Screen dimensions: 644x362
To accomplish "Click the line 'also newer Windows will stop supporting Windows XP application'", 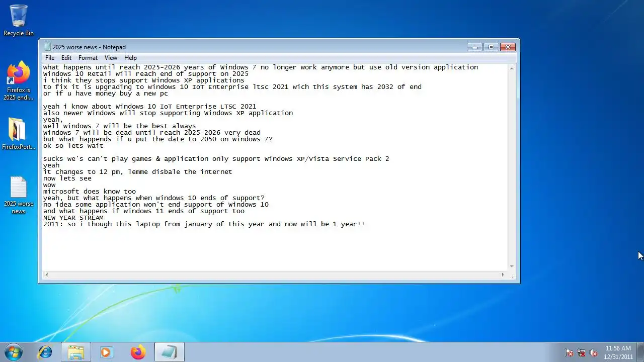I will tap(168, 113).
